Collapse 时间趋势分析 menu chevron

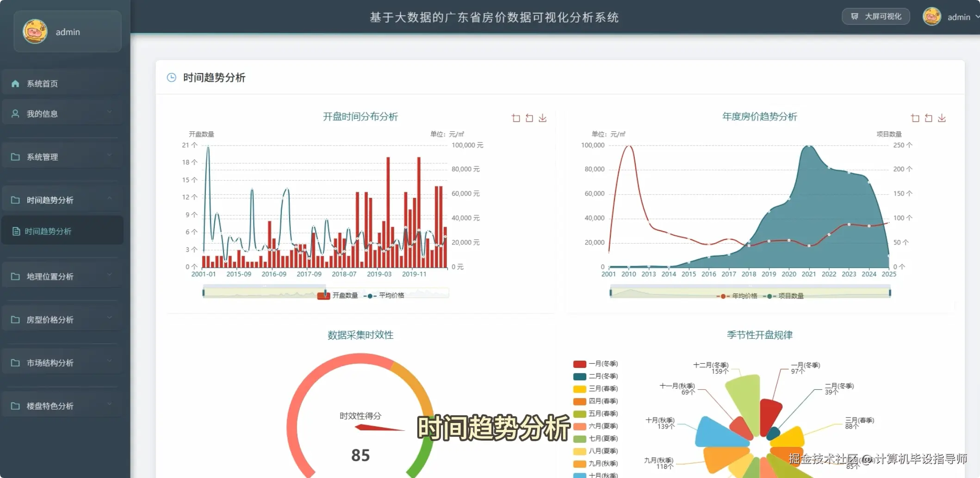tap(110, 198)
